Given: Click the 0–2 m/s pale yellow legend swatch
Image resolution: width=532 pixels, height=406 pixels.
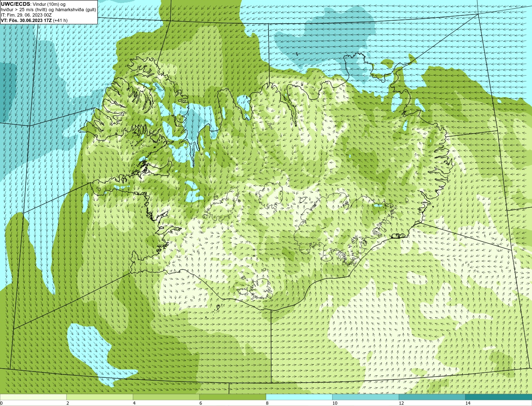Looking at the screenshot, I should click(x=33, y=397).
